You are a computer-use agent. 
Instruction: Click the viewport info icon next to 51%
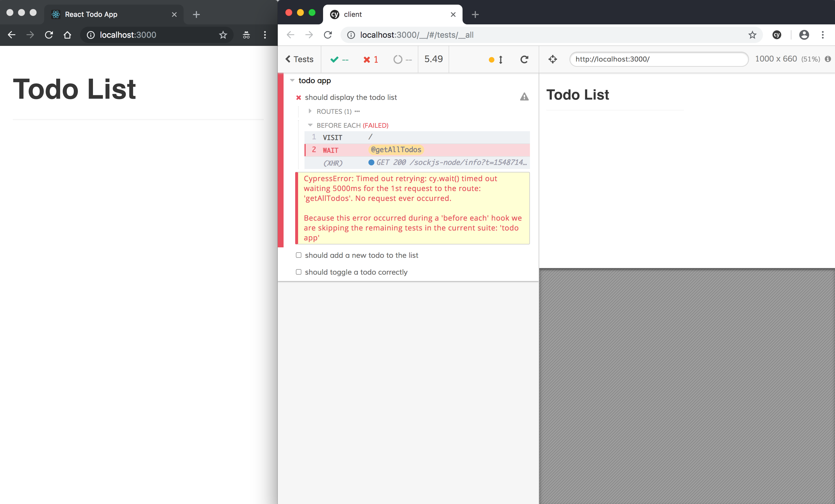click(827, 59)
